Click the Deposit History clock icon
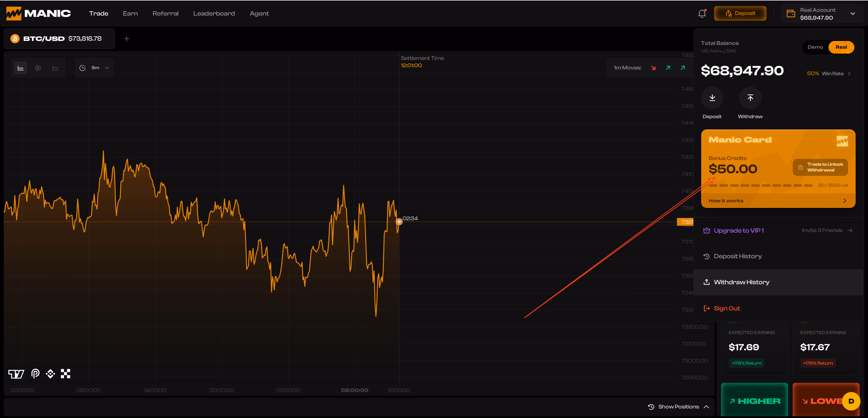This screenshot has width=868, height=418. pos(707,257)
